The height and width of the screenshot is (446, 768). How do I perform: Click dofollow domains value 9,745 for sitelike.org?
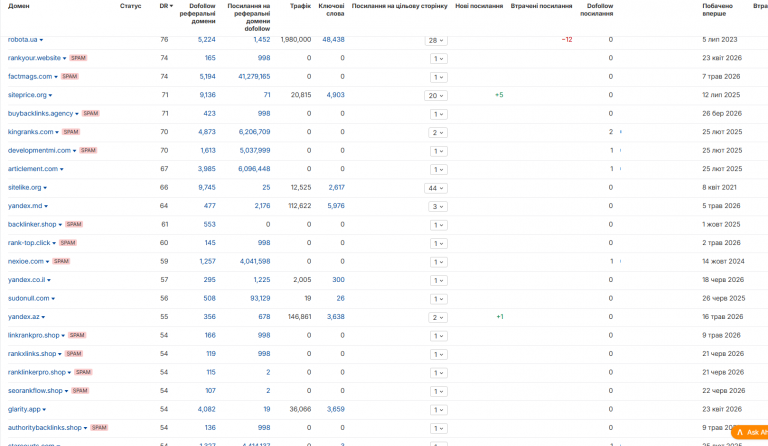(207, 188)
